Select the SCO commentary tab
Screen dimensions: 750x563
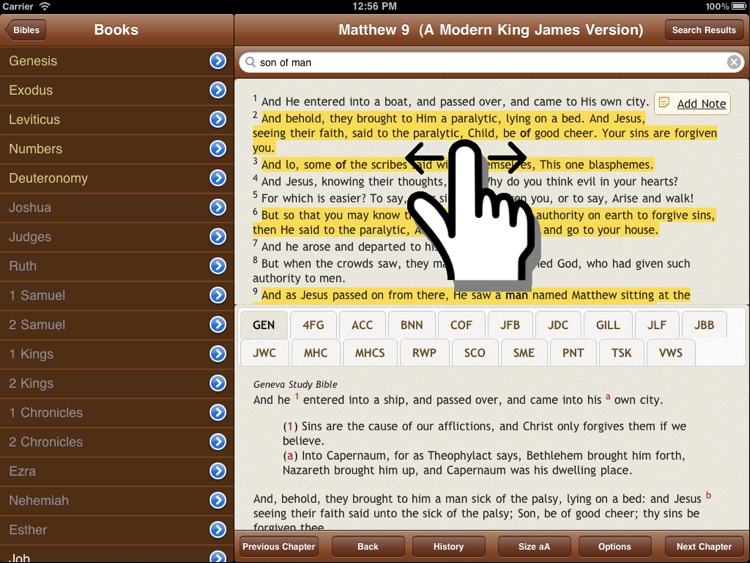coord(474,353)
